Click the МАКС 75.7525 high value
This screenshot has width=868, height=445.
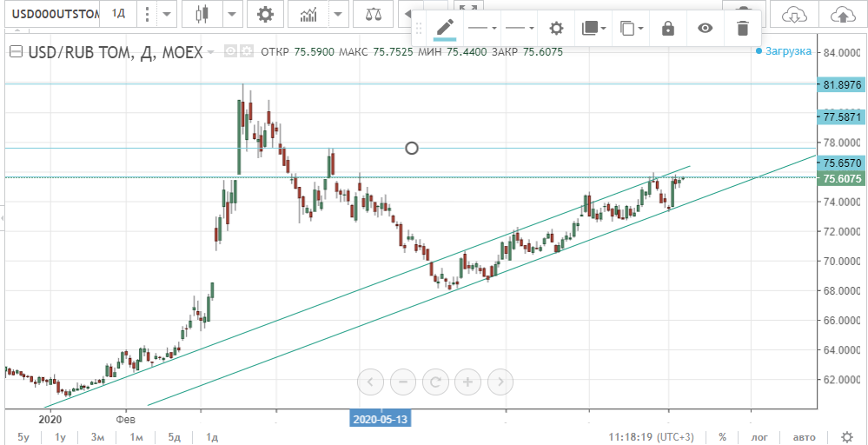376,52
